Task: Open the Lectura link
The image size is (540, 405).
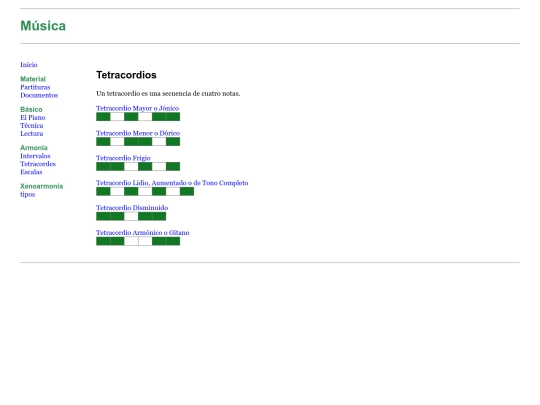Action: (x=32, y=134)
